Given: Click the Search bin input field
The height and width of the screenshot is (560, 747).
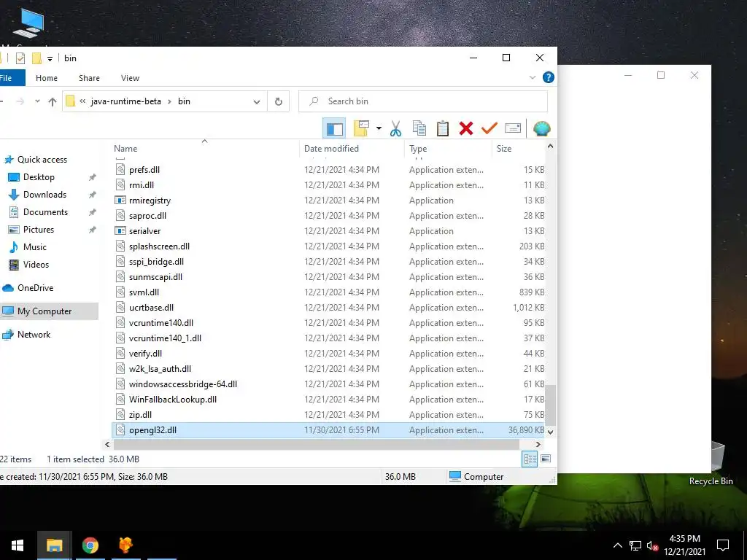Looking at the screenshot, I should tap(423, 101).
